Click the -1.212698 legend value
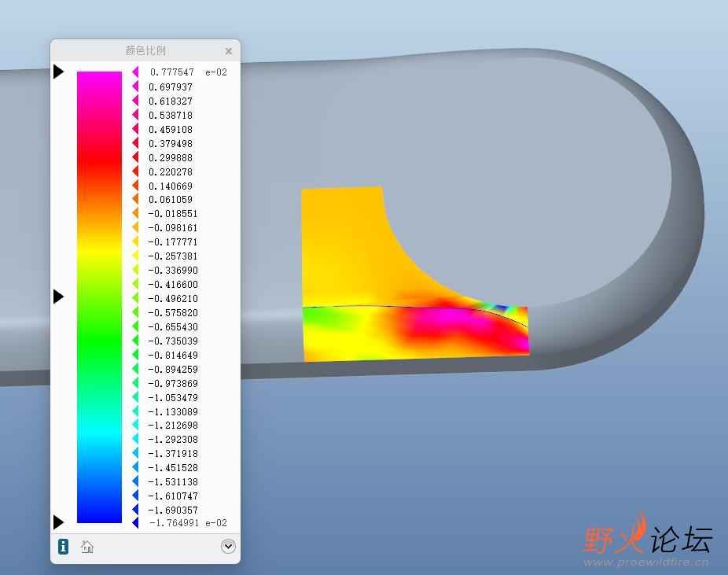Screen dimensions: 728x575 pos(173,425)
